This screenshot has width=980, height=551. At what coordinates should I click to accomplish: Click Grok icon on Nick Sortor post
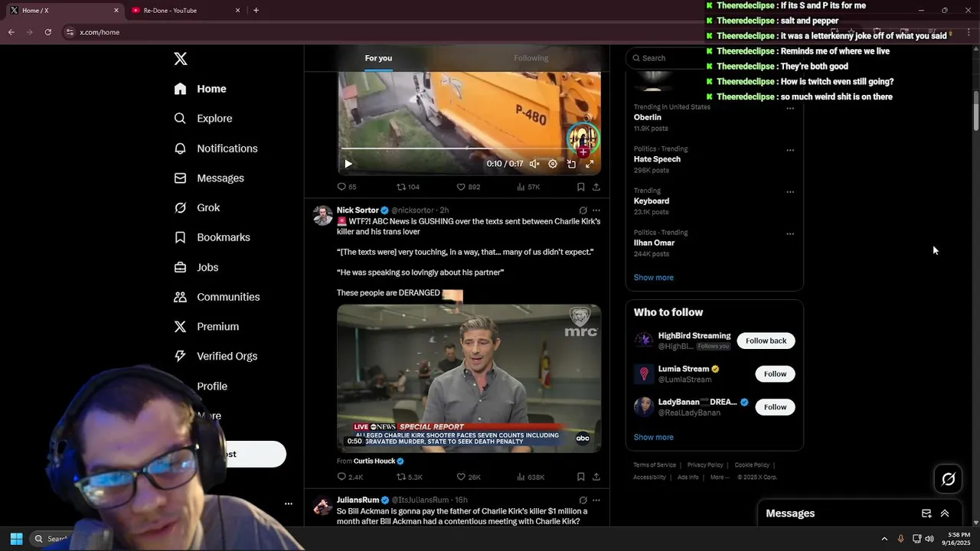click(583, 210)
